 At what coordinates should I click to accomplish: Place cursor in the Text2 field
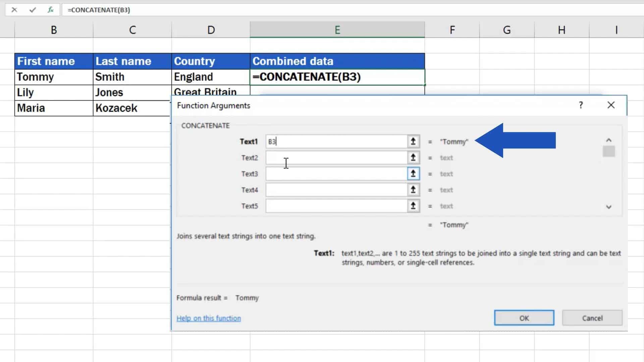[335, 157]
